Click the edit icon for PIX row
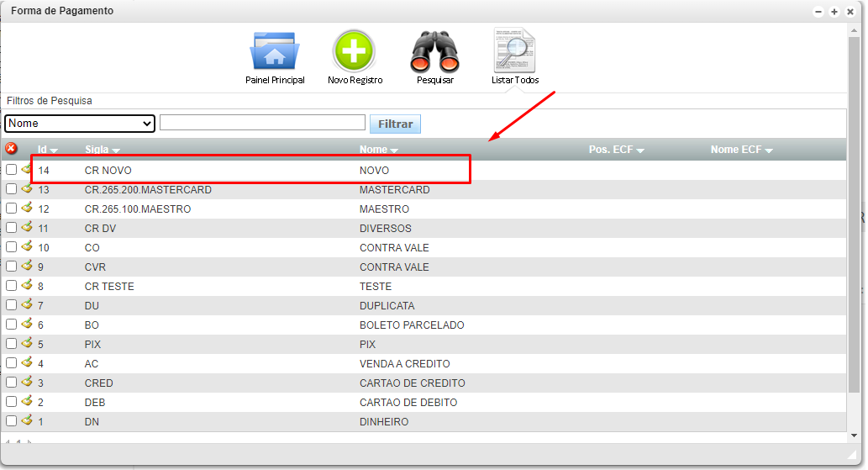The height and width of the screenshot is (470, 868). point(26,344)
